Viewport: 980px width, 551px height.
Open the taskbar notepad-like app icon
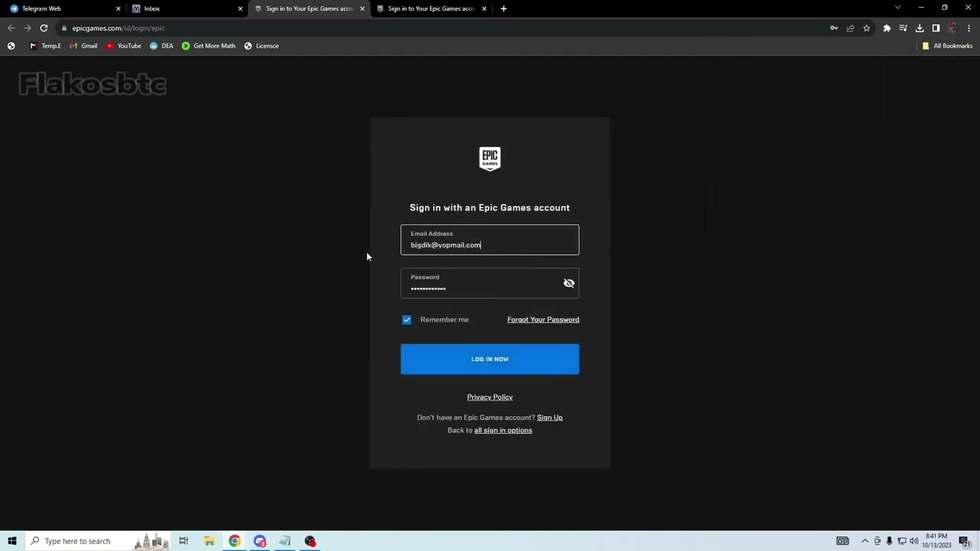point(285,541)
